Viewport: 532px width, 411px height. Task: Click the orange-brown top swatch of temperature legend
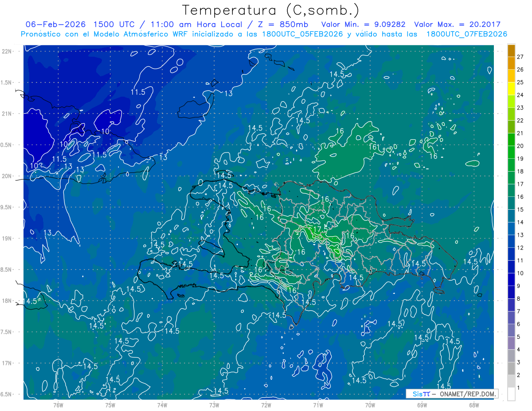[511, 51]
